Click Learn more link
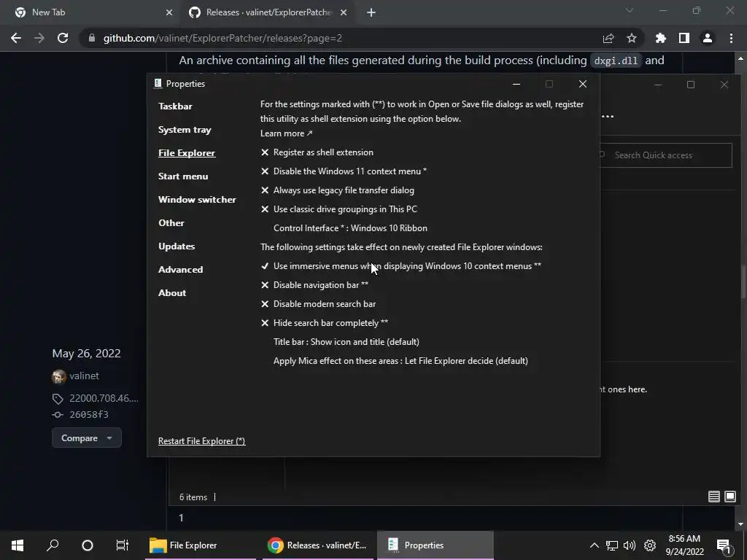 [286, 133]
